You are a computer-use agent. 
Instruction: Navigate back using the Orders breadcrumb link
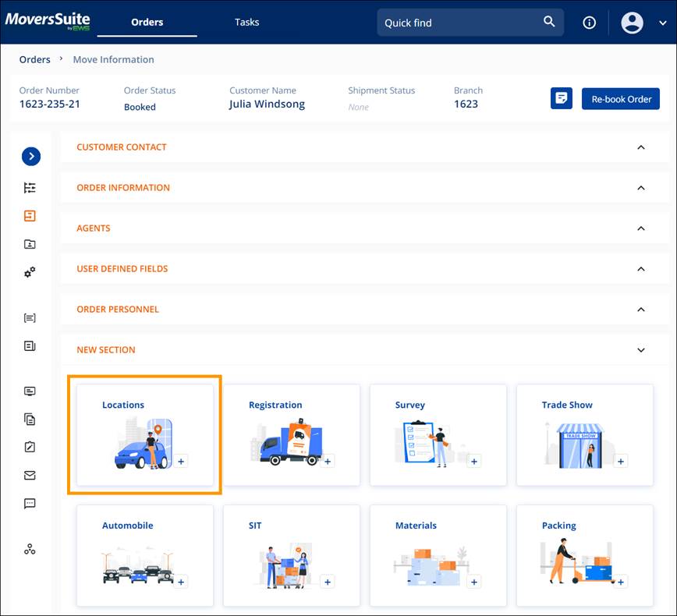point(34,59)
